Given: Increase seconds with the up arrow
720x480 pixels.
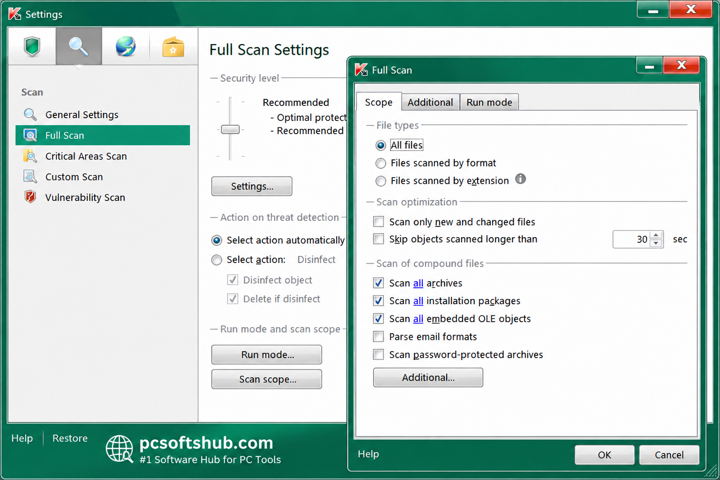Looking at the screenshot, I should [x=656, y=235].
